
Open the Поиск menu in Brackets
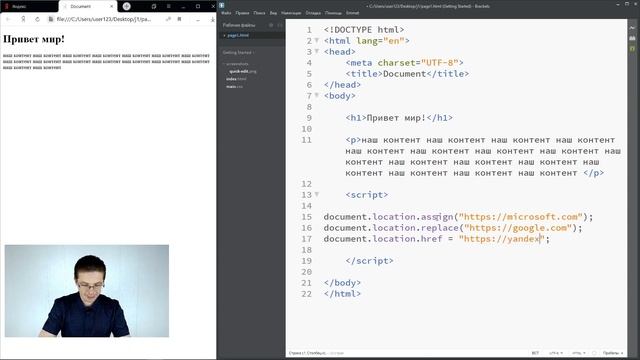pyautogui.click(x=259, y=13)
